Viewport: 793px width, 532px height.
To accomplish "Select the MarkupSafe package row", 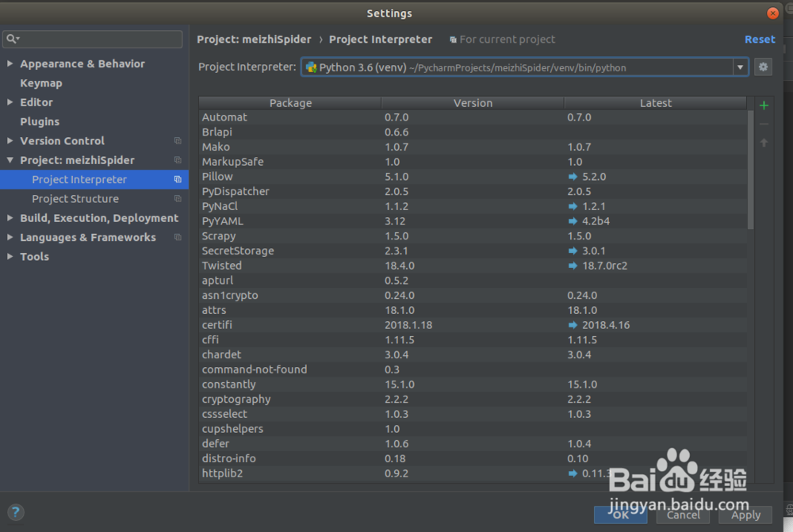I will (473, 162).
